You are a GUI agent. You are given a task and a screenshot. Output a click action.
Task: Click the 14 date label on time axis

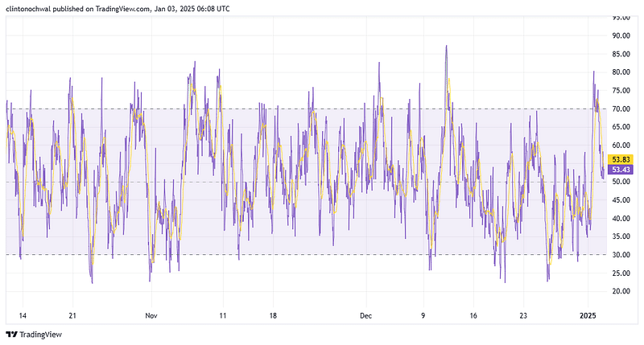click(22, 315)
